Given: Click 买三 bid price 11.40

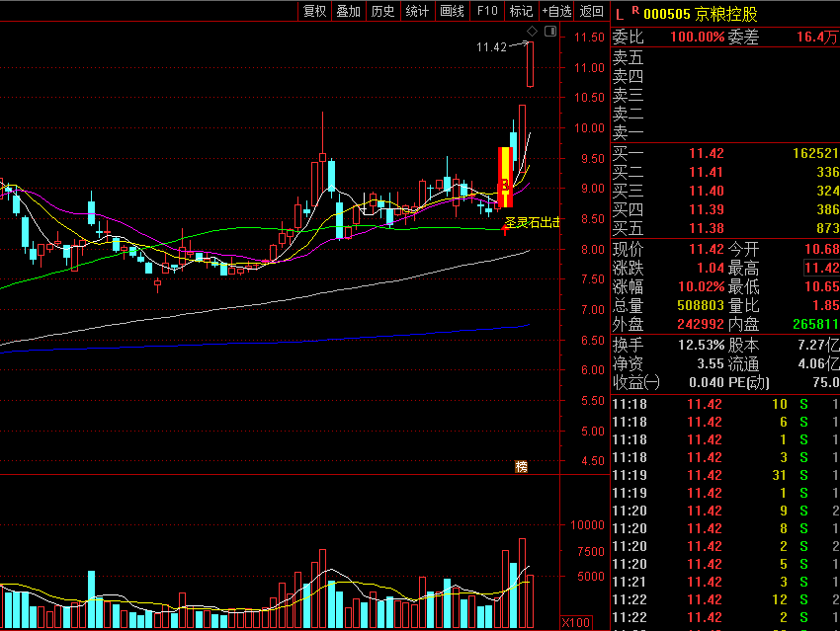Looking at the screenshot, I should click(x=706, y=191).
